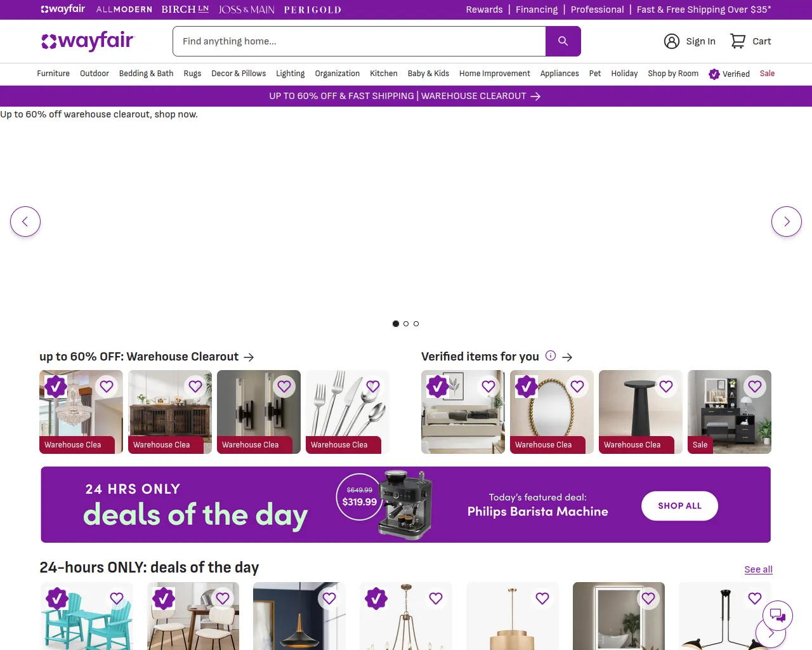
Task: Click info icon beside Verified items for you
Action: pos(551,356)
